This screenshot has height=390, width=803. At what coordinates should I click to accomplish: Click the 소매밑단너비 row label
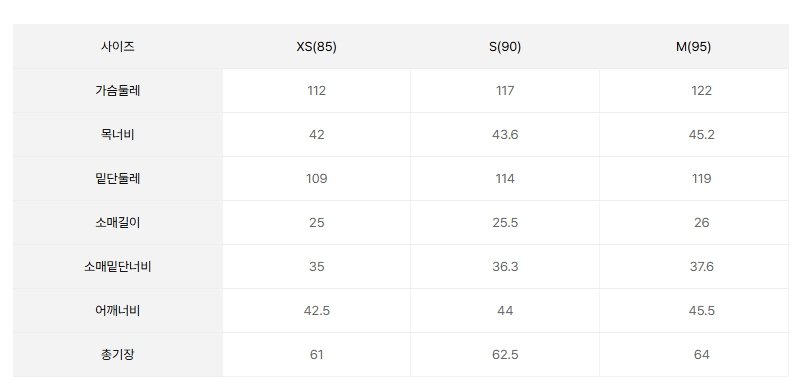(x=118, y=267)
